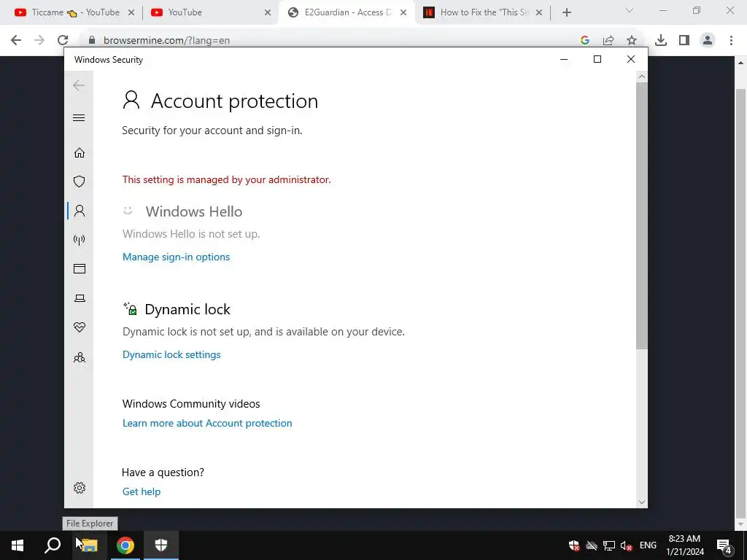This screenshot has height=560, width=747.
Task: Click the Get help link
Action: point(142,491)
